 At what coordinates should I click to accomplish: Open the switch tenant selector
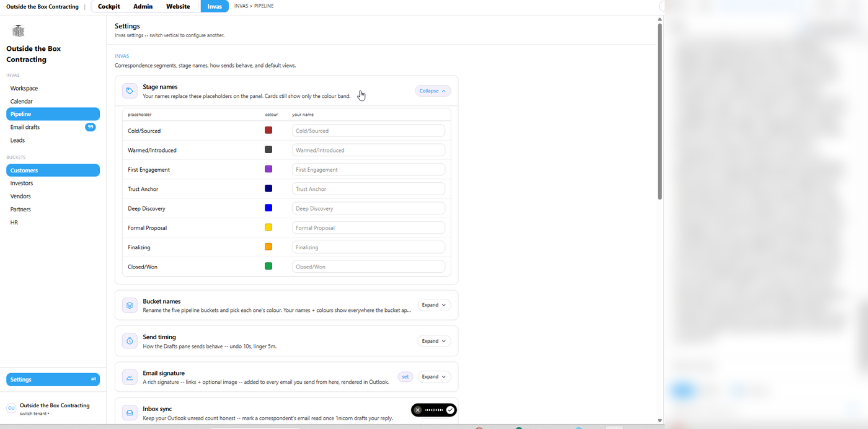[35, 414]
